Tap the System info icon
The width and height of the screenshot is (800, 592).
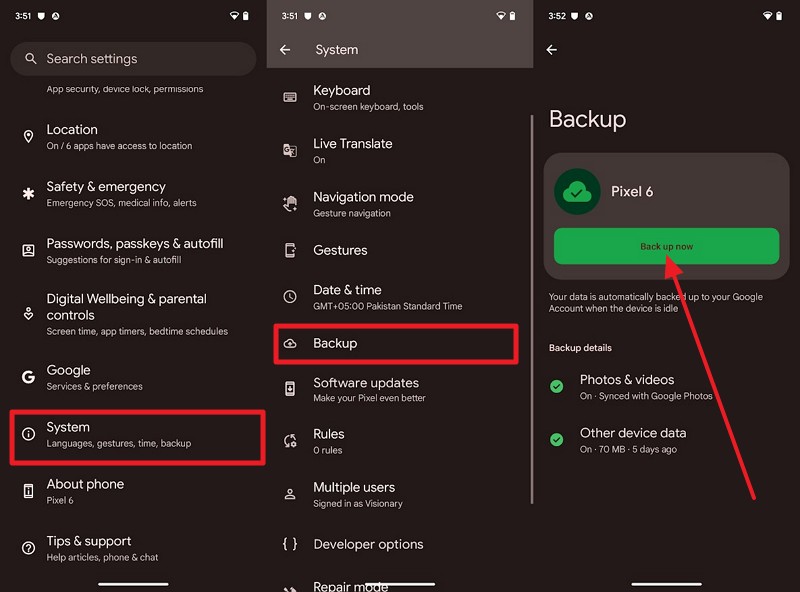click(28, 433)
